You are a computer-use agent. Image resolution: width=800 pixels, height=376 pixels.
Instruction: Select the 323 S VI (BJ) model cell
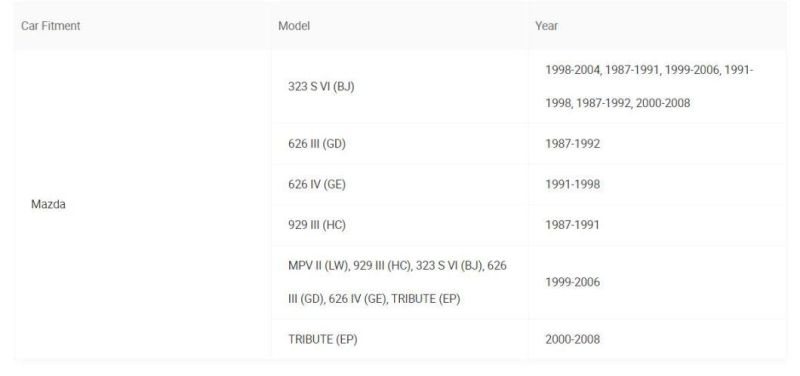399,87
